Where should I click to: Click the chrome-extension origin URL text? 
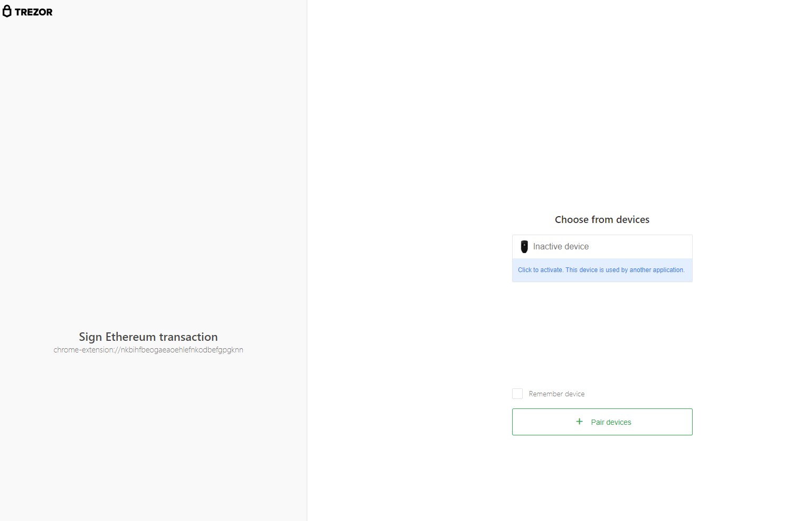[x=148, y=350]
